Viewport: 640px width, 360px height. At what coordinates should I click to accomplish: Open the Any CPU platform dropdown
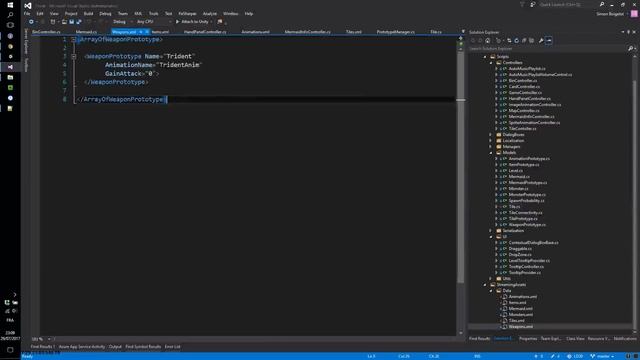pyautogui.click(x=154, y=22)
